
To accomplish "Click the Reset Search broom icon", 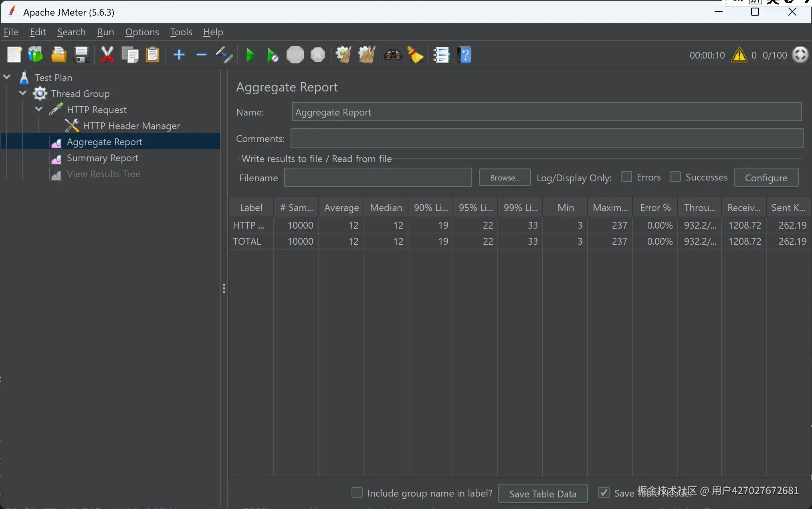I will [x=415, y=55].
